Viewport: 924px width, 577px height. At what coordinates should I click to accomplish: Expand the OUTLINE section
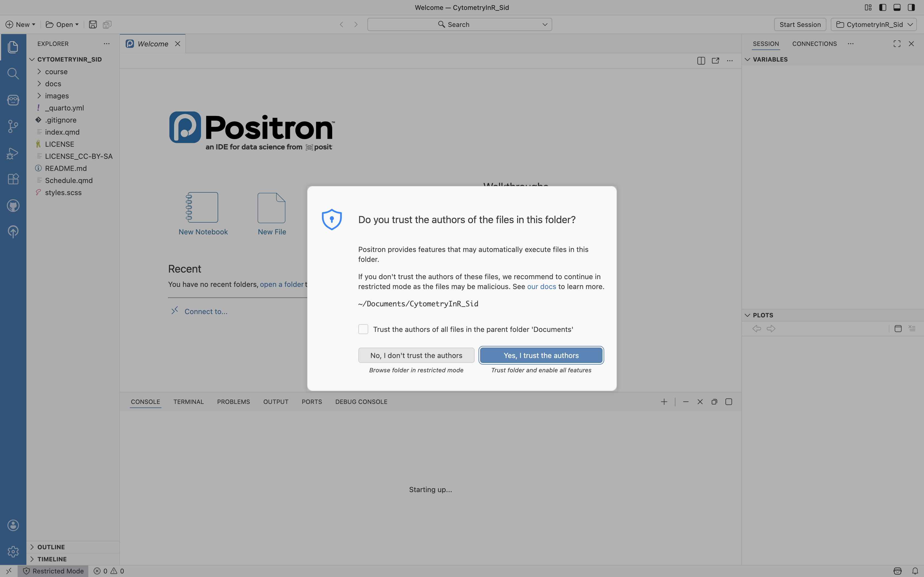[x=51, y=547]
